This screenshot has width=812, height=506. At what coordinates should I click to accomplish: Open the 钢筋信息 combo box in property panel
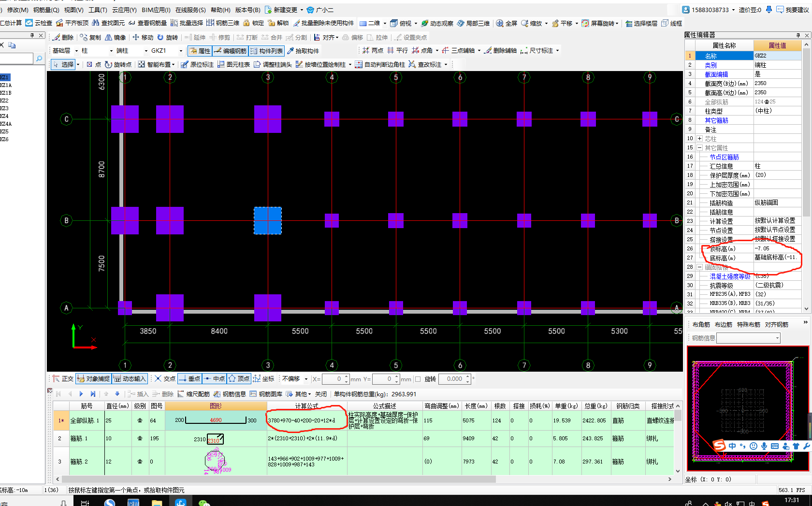[748, 338]
